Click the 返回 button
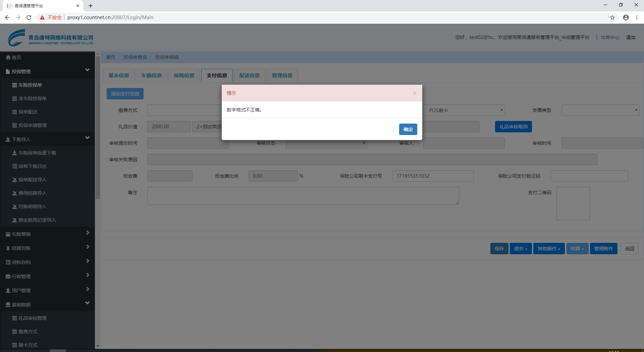Screen dimensions: 644x352 point(630,249)
